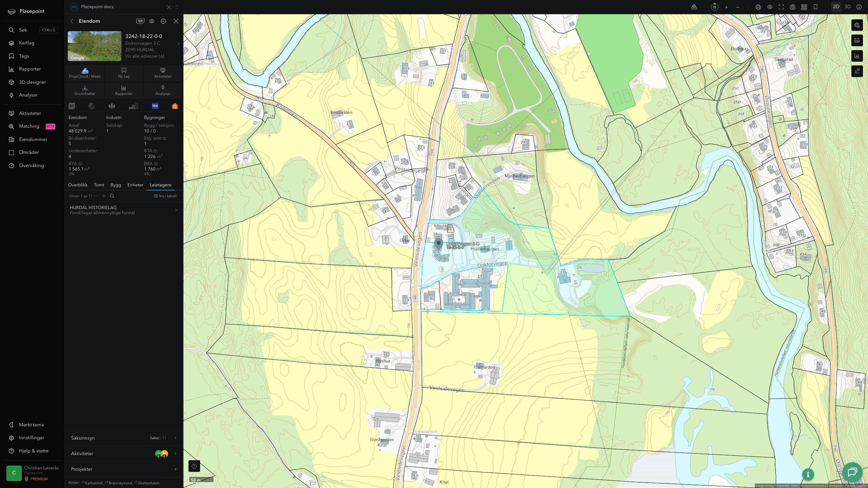Center map on property with crosshair icon
The image size is (868, 488).
click(163, 21)
